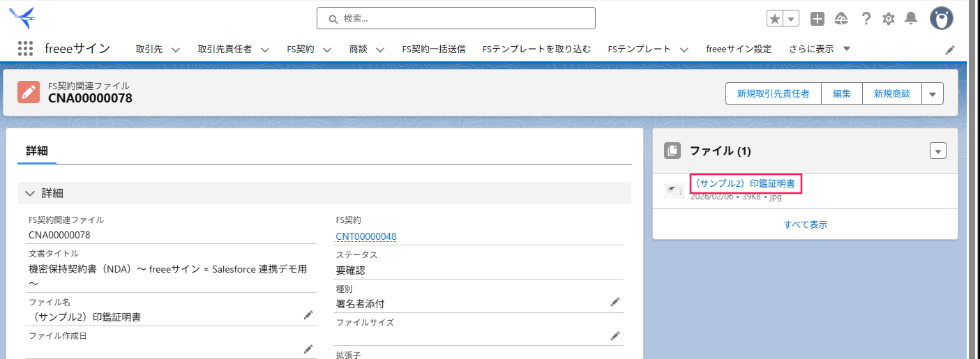Viewport: 980px width, 359px height.
Task: Open the user profile avatar
Action: (x=942, y=18)
